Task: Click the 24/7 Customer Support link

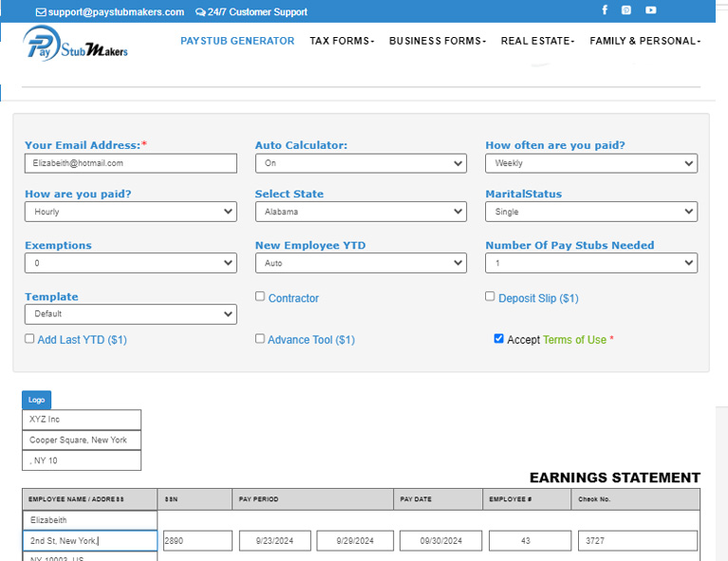Action: pos(257,12)
